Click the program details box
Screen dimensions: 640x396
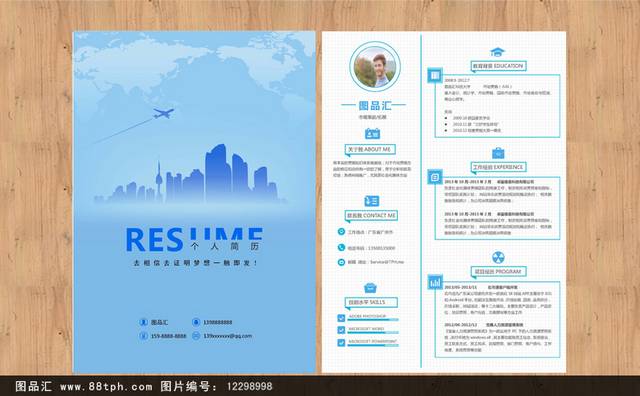[497, 320]
